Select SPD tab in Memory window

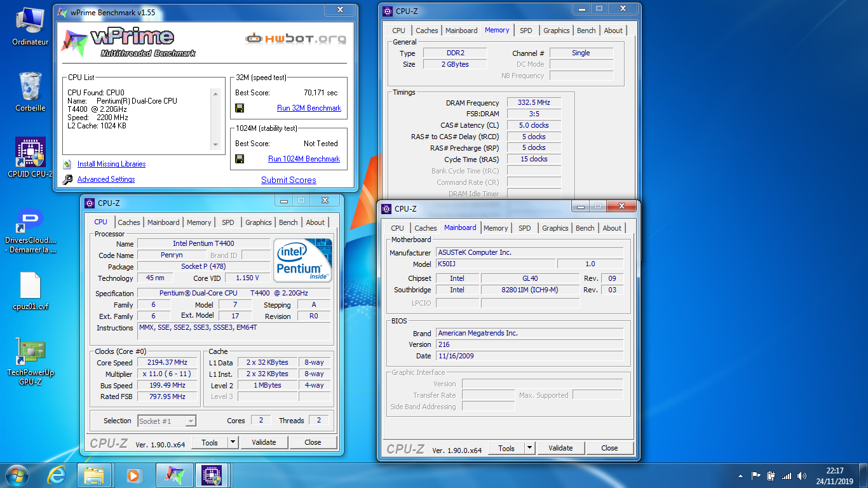coord(526,30)
